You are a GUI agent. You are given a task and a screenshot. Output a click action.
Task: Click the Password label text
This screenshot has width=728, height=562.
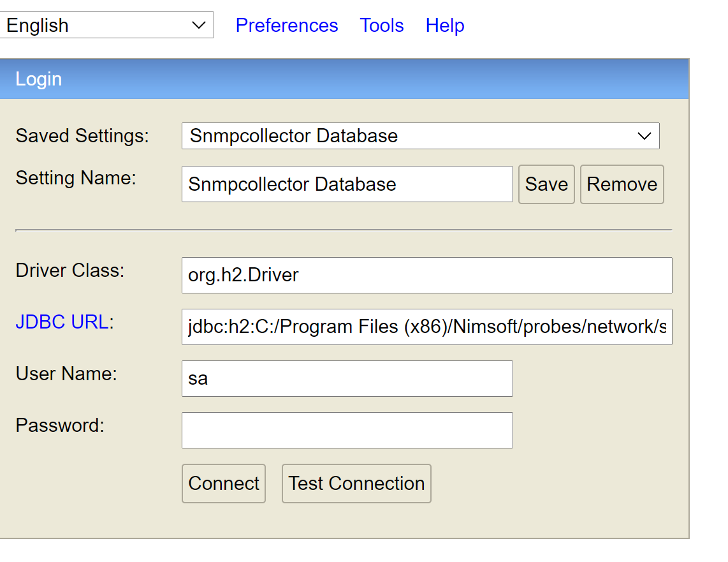coord(60,425)
